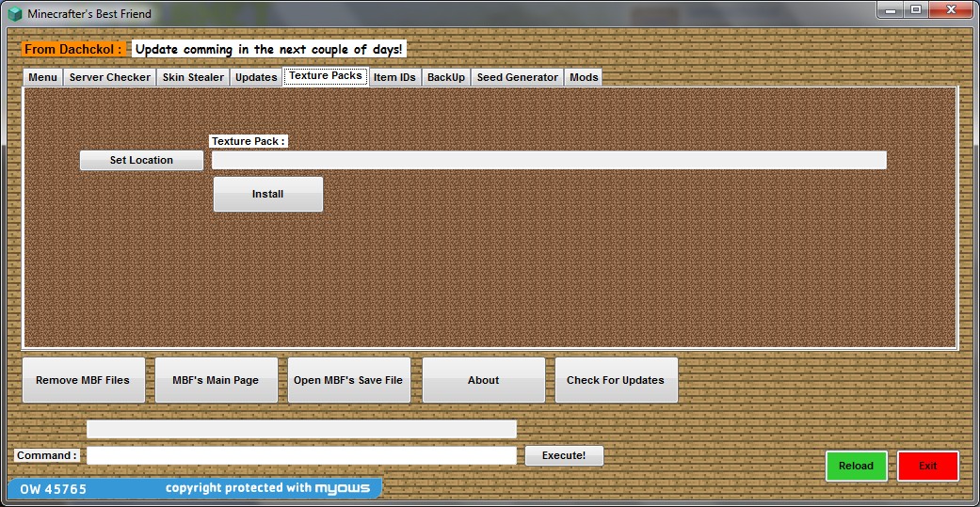The width and height of the screenshot is (980, 507).
Task: Click the 'Texture Pack :' label
Action: (x=249, y=142)
